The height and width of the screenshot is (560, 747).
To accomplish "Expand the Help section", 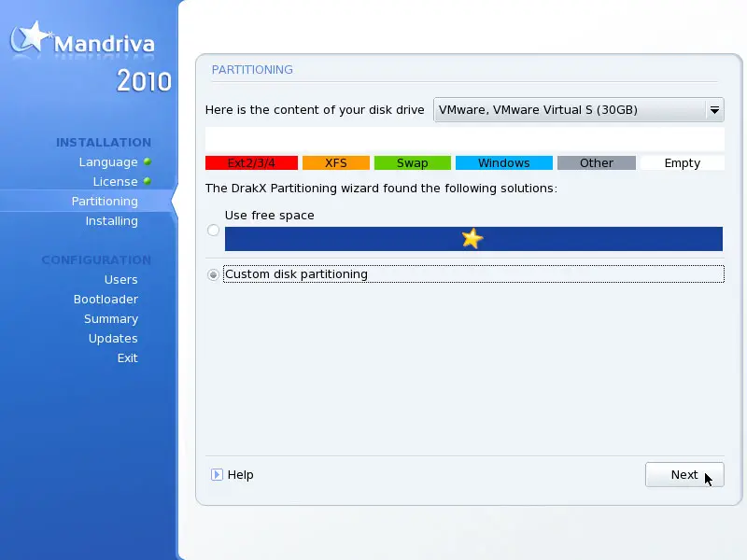I will 232,475.
